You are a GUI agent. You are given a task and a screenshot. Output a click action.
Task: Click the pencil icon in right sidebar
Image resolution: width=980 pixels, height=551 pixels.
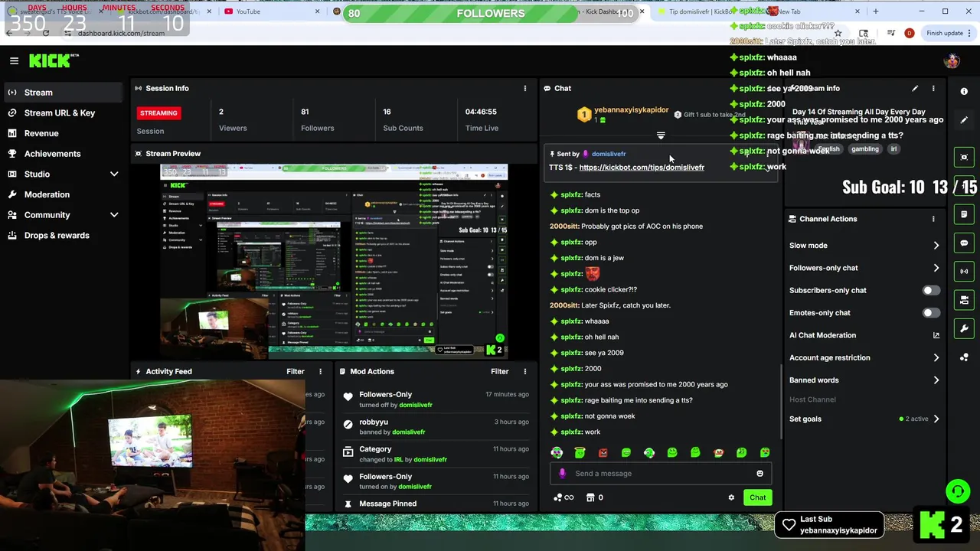[x=964, y=120]
